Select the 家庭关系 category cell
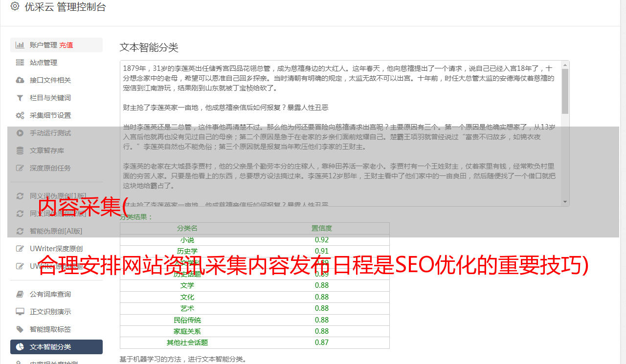This screenshot has height=364, width=626. coord(187,331)
